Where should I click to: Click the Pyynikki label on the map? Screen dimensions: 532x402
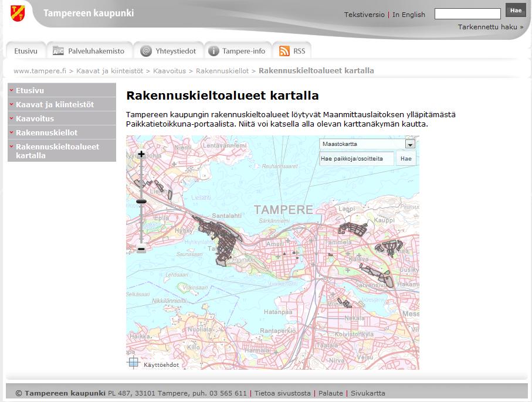pyautogui.click(x=243, y=260)
